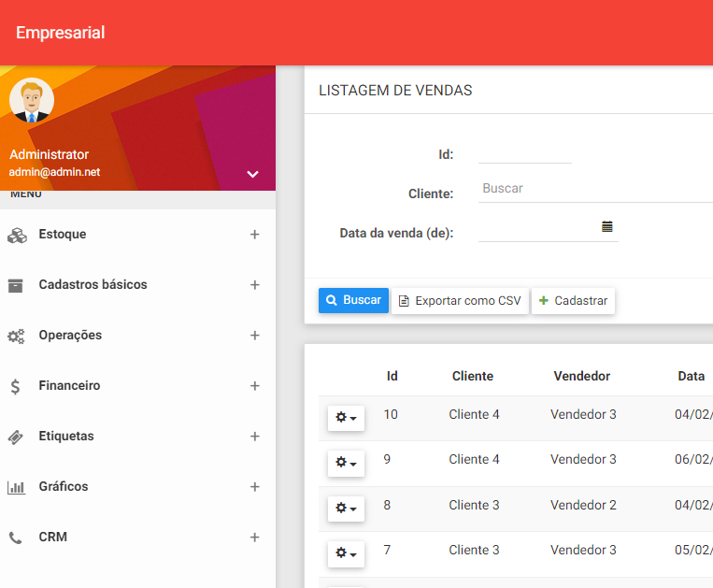Click the Cliente column header
Viewport: 713px width, 588px height.
click(473, 376)
